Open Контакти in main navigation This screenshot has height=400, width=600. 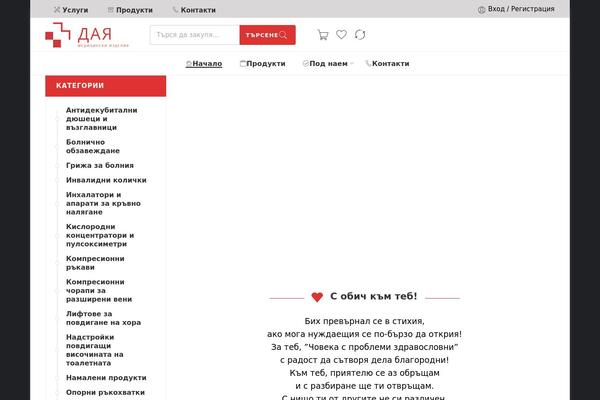click(387, 64)
